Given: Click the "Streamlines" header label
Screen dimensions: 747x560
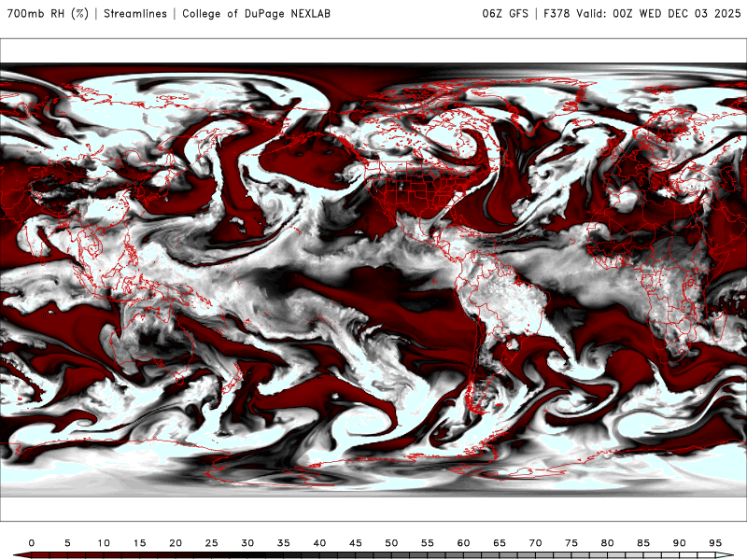Looking at the screenshot, I should [x=135, y=13].
